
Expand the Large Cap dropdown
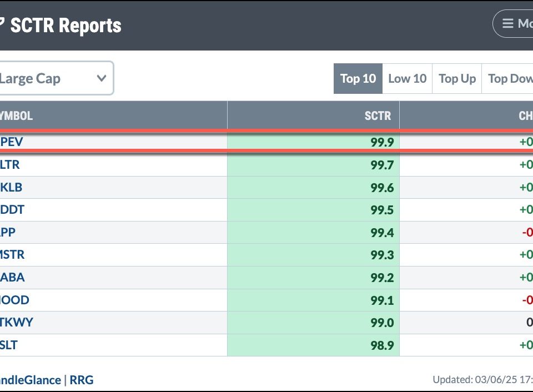[x=54, y=78]
